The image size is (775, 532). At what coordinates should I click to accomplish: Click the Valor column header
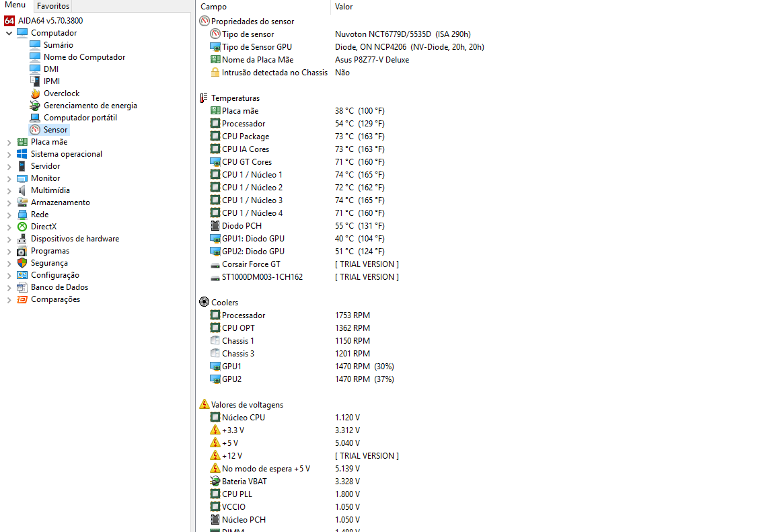pyautogui.click(x=344, y=7)
